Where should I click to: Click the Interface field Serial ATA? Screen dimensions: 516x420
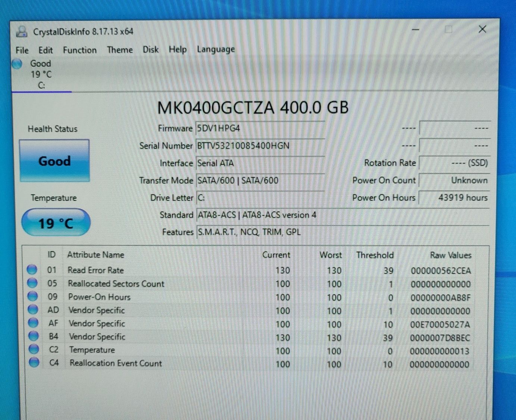coord(260,163)
